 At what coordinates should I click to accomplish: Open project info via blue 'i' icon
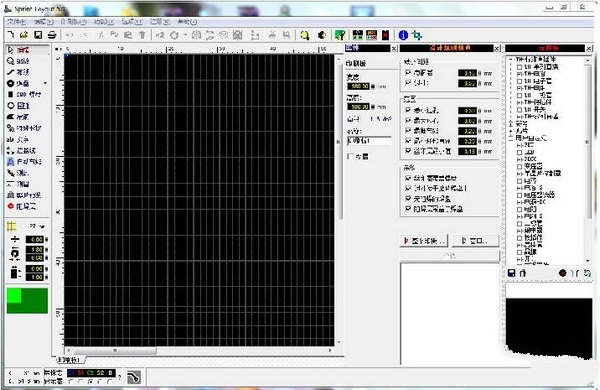(x=403, y=35)
